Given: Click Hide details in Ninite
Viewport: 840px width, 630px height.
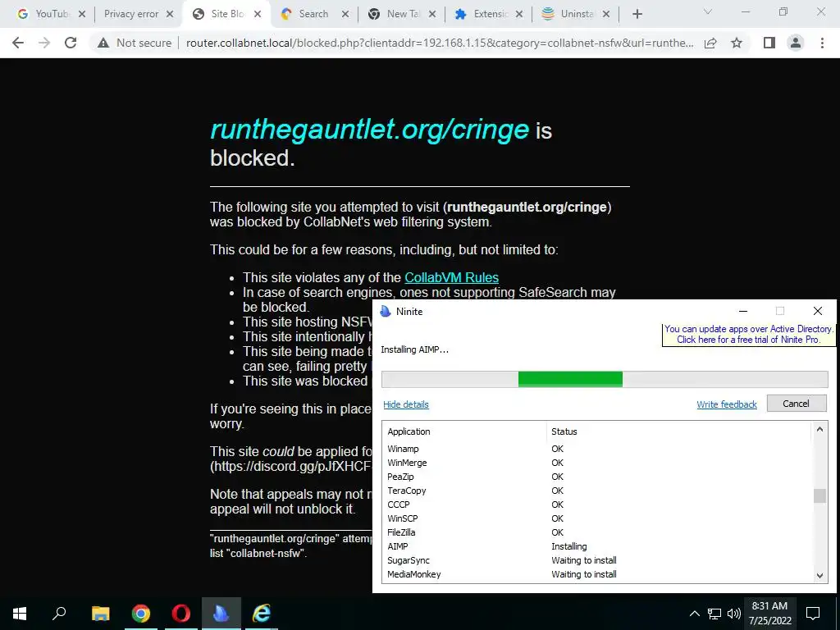Looking at the screenshot, I should pos(406,404).
